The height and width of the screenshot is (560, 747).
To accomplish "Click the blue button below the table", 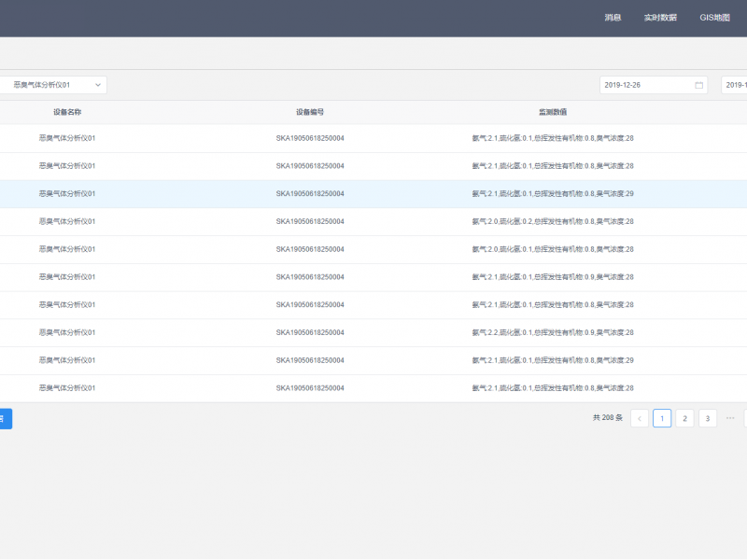I will (5, 418).
